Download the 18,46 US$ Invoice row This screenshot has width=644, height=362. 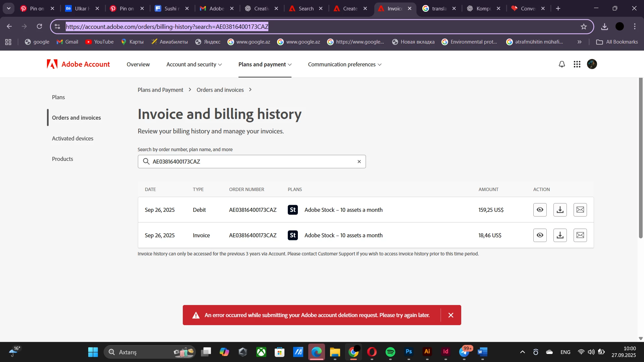point(560,235)
